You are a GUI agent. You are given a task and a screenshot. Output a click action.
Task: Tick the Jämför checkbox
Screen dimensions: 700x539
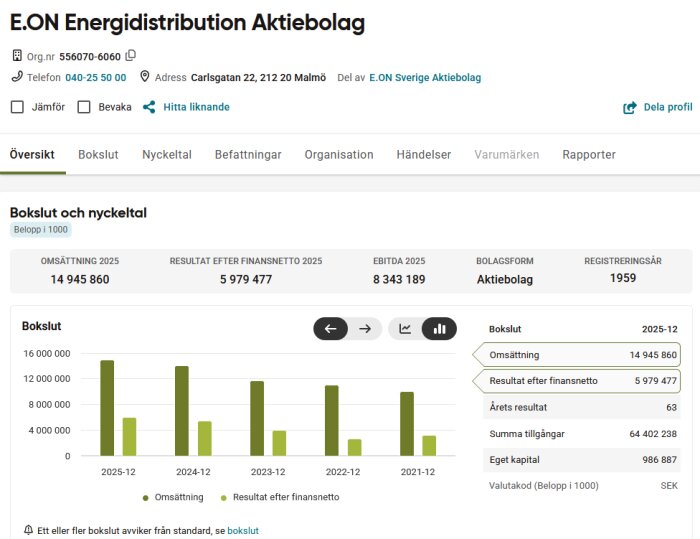17,107
